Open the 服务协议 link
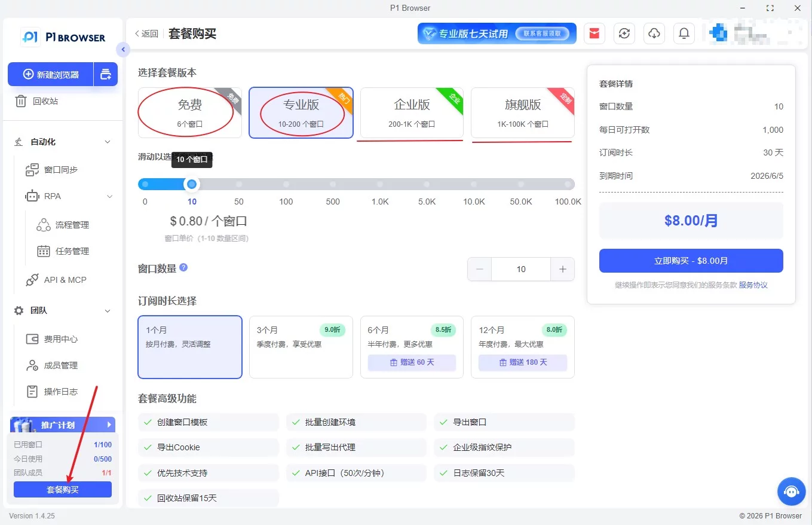This screenshot has height=525, width=812. click(753, 285)
